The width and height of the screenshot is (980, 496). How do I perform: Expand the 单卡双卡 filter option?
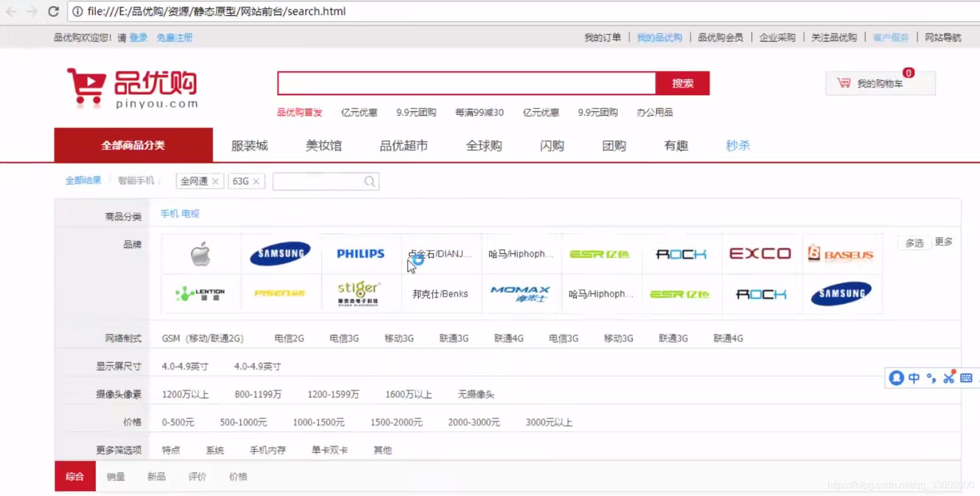pyautogui.click(x=329, y=450)
